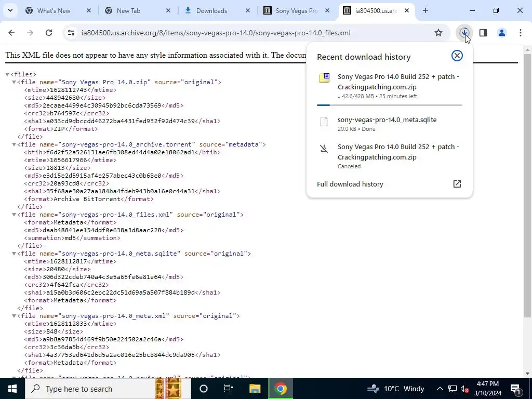
Task: Open the notification center icon
Action: (x=515, y=389)
